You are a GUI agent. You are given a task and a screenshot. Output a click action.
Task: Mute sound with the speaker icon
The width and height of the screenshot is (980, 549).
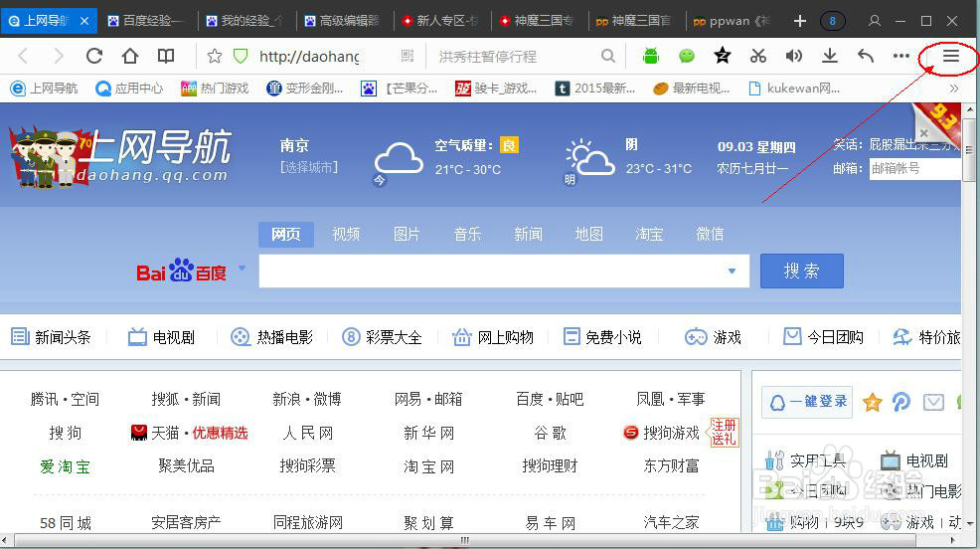pos(794,57)
